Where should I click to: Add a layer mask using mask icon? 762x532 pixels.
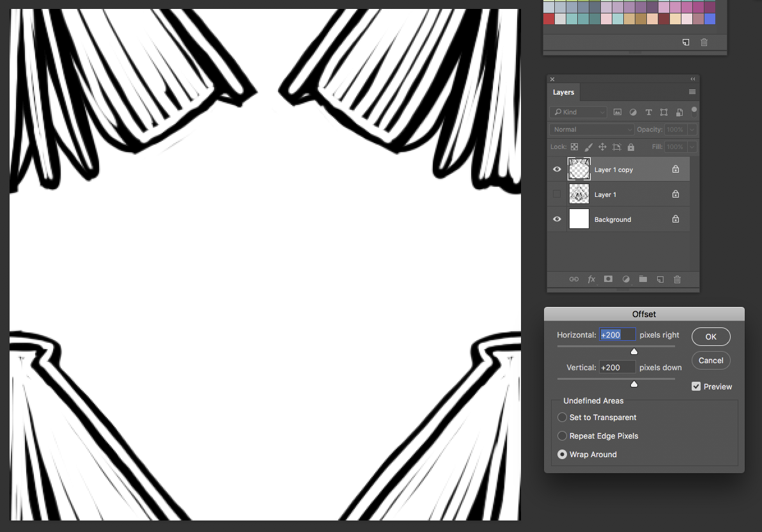[x=608, y=279]
